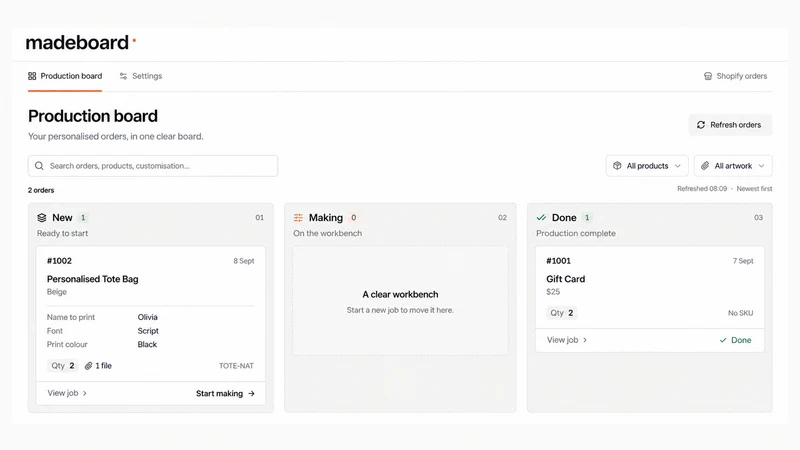Click the $25 gift card value
This screenshot has height=450, width=800.
[553, 292]
